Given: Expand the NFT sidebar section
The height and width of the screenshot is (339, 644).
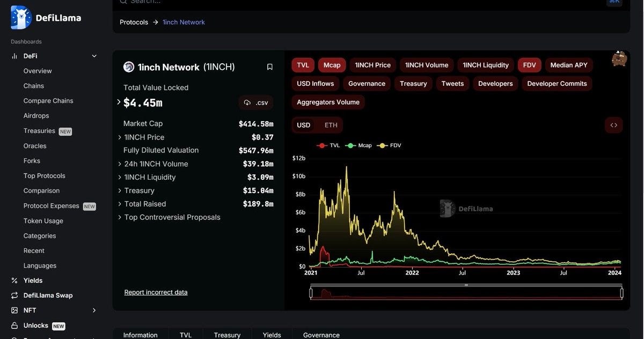Looking at the screenshot, I should [x=94, y=311].
